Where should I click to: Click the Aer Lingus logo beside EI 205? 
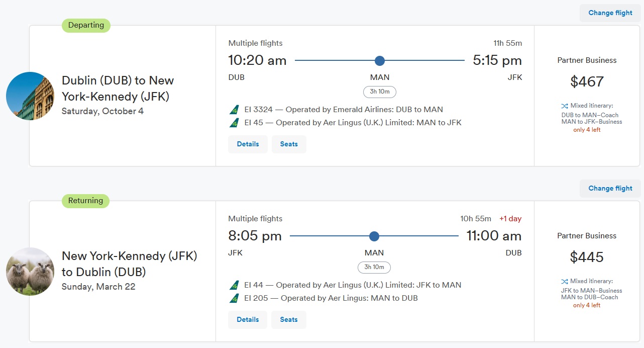pyautogui.click(x=234, y=298)
